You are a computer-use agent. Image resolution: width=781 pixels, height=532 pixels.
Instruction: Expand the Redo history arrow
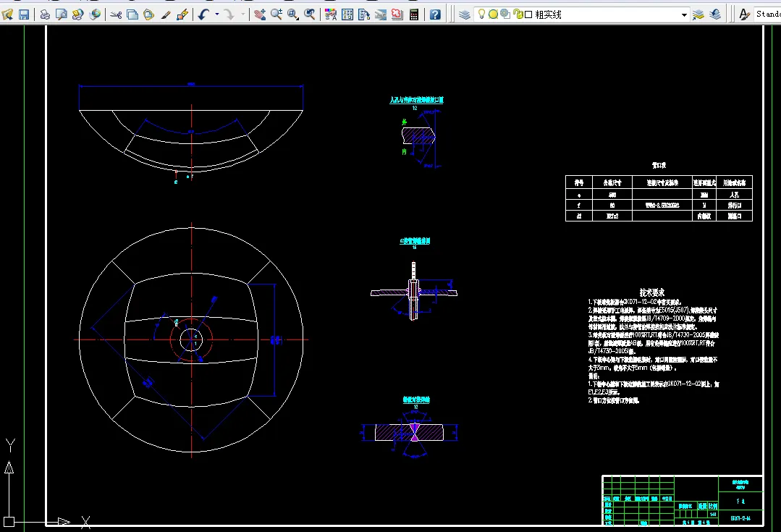click(x=243, y=14)
